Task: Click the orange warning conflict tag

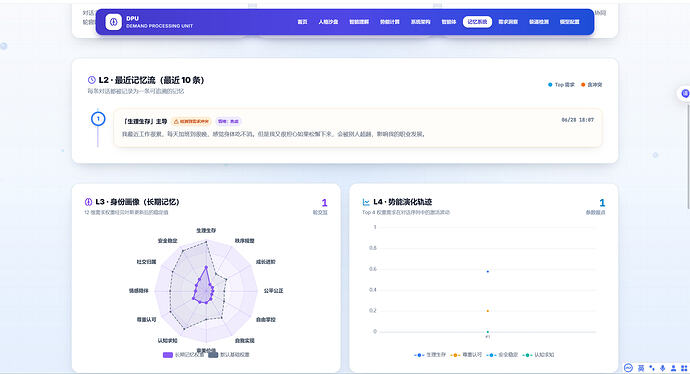Action: coord(191,121)
